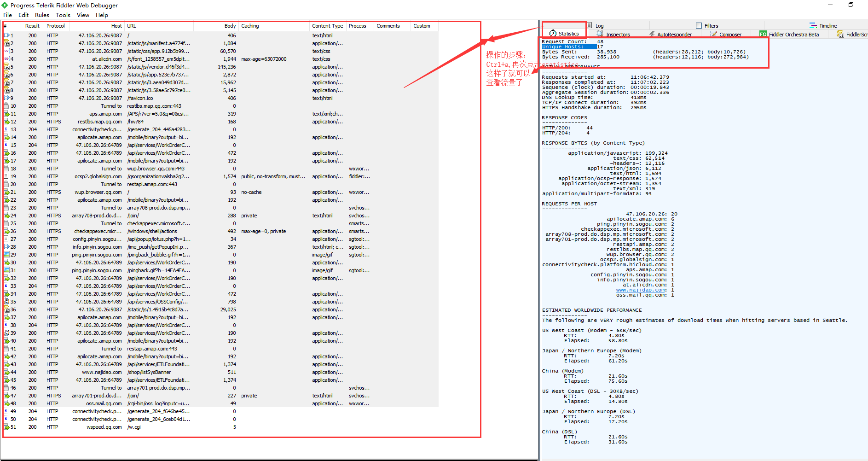
Task: Sort sessions by the Content-Type column header
Action: click(328, 26)
